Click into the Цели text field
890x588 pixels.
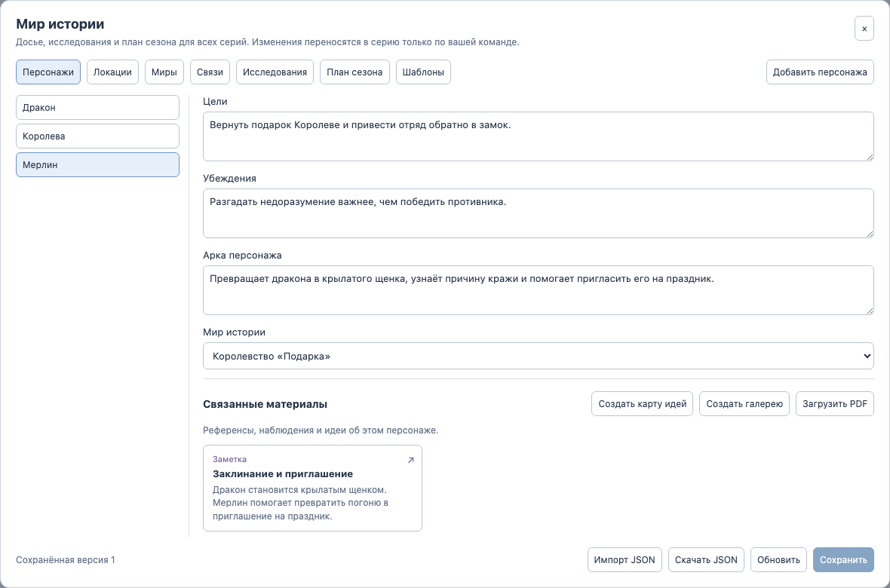(538, 136)
